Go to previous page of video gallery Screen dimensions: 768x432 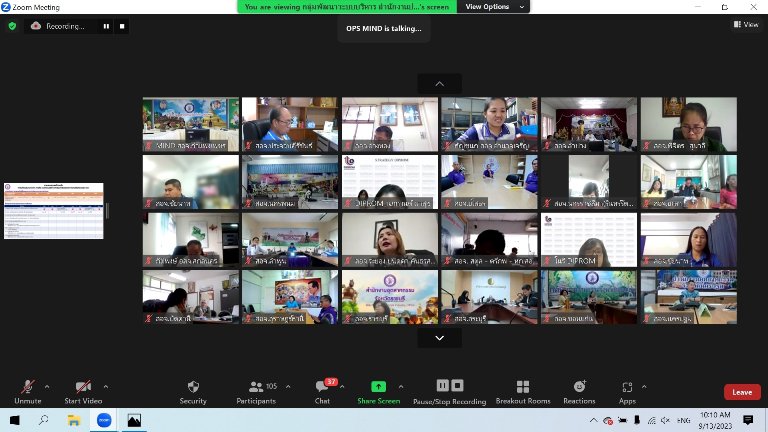point(439,84)
